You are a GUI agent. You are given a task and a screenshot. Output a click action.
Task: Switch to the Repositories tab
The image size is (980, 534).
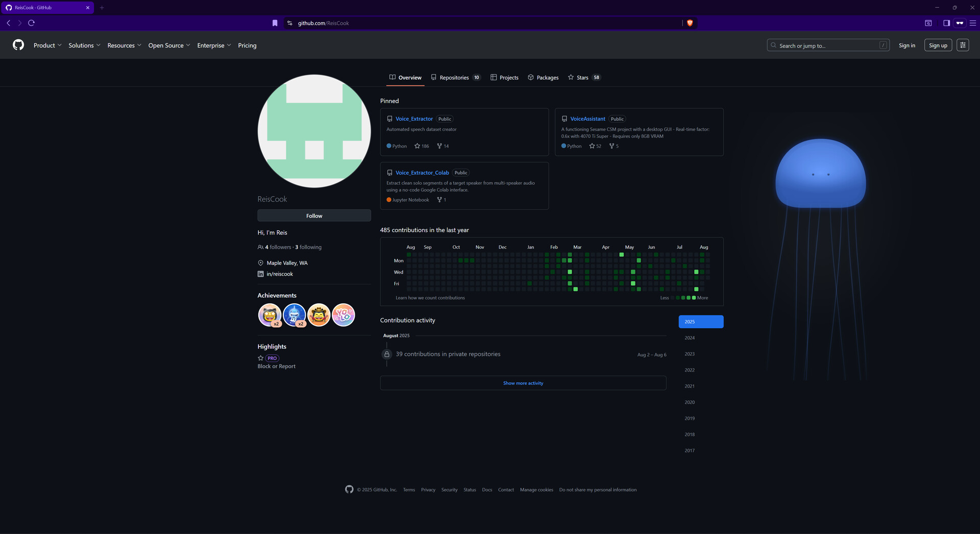pos(454,77)
